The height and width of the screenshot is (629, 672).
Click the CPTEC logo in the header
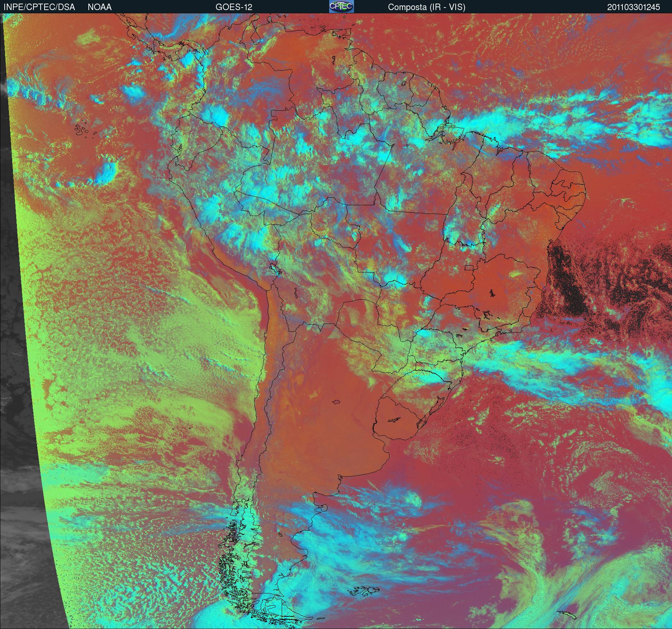pos(341,6)
